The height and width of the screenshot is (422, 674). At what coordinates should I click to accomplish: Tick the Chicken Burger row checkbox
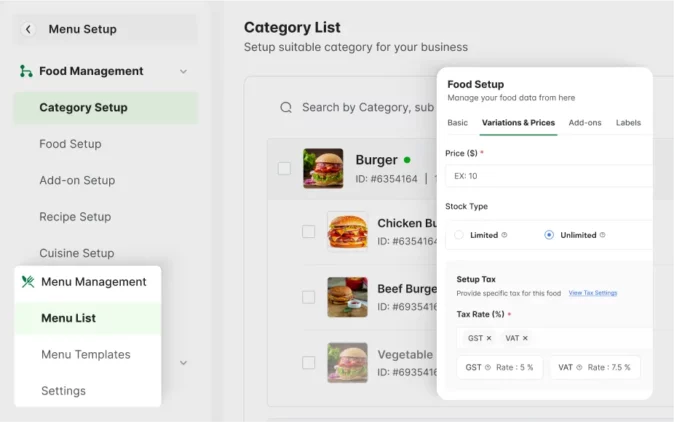click(x=308, y=231)
